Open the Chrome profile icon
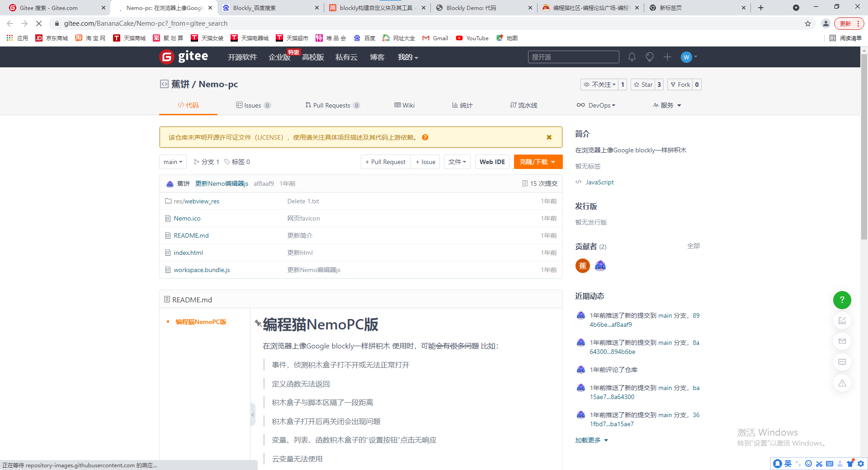868x470 pixels. [x=826, y=23]
